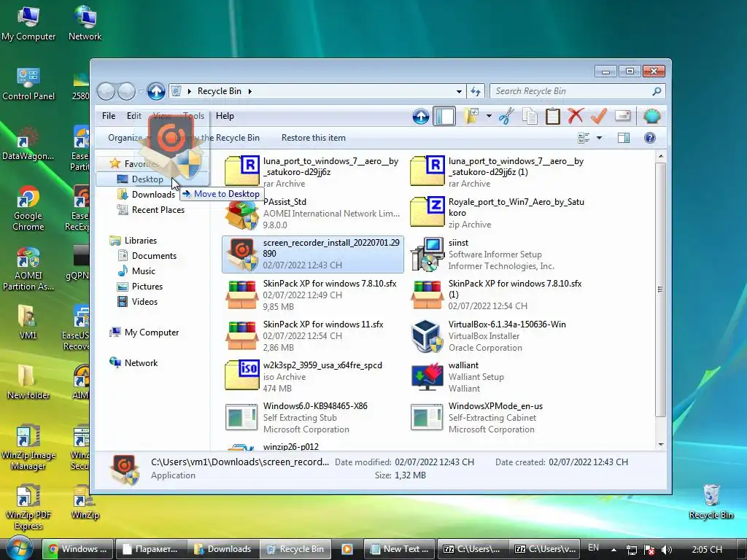Select Recent Places in navigation pane
Image resolution: width=747 pixels, height=560 pixels.
pos(158,209)
